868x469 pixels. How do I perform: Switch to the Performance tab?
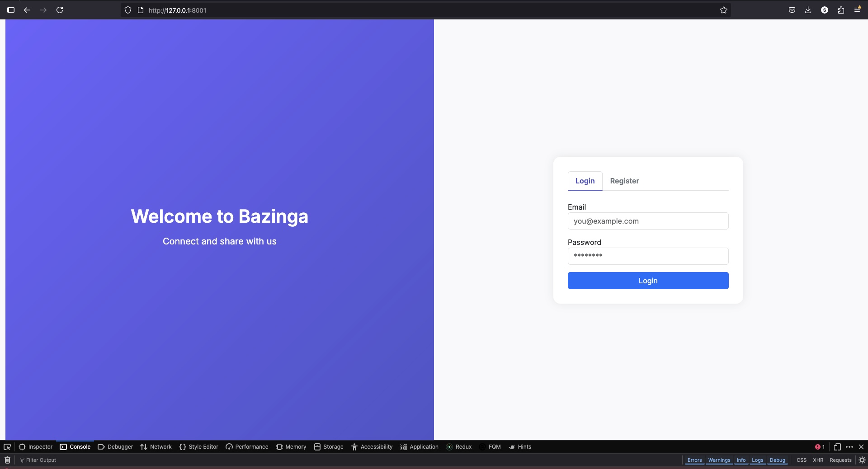pos(247,447)
